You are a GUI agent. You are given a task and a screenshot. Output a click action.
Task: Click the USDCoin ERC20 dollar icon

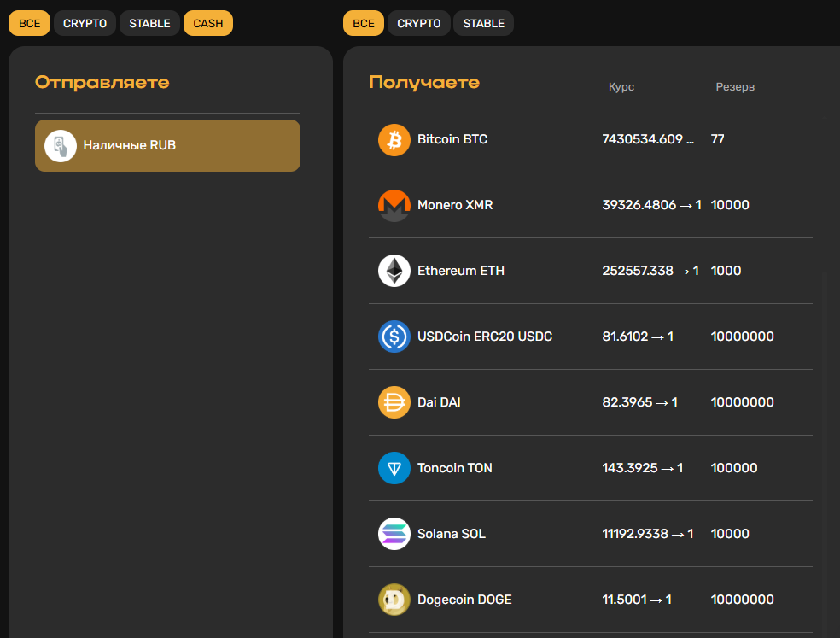394,337
